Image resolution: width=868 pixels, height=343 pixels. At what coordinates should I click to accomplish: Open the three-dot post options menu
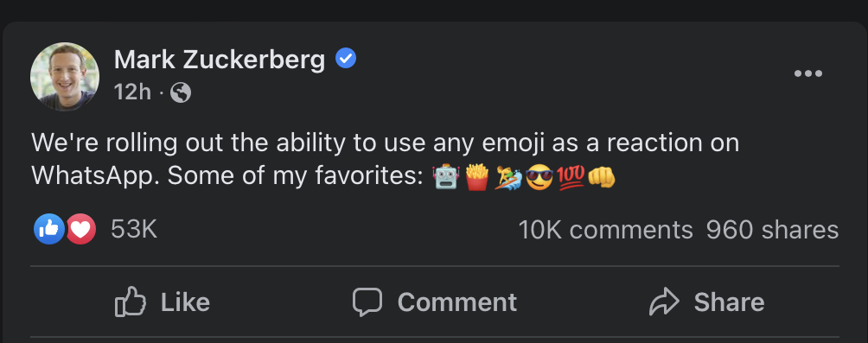point(807,73)
